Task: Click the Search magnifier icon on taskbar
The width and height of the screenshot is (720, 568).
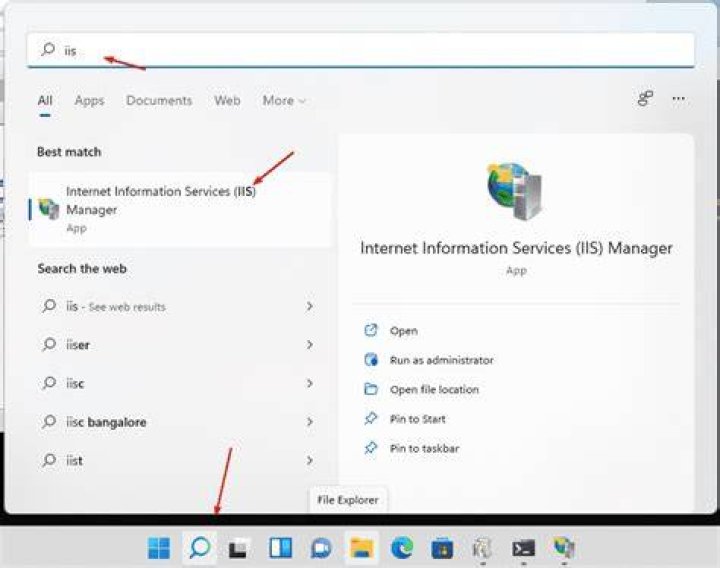Action: tap(199, 547)
